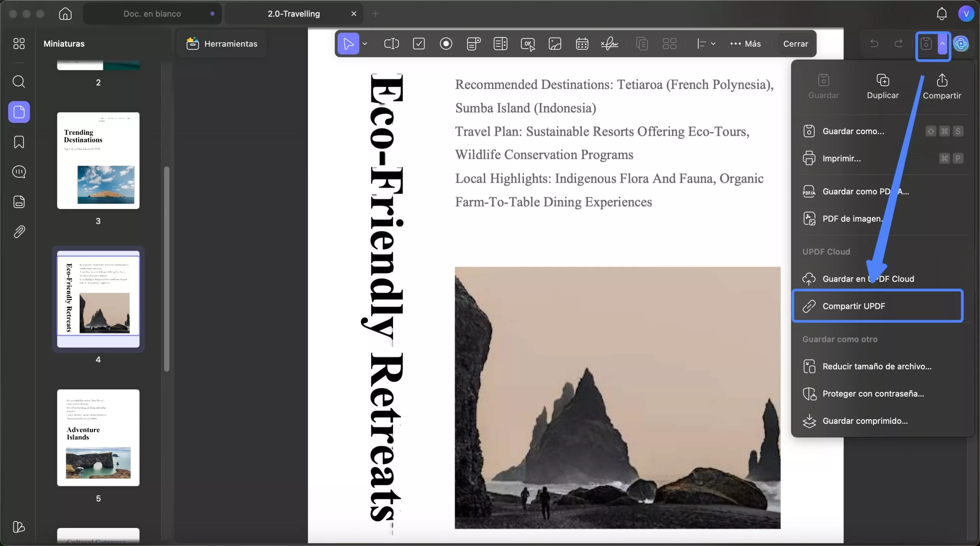Screen dimensions: 980x546
Task: Select the arrow pointer tool
Action: click(348, 44)
